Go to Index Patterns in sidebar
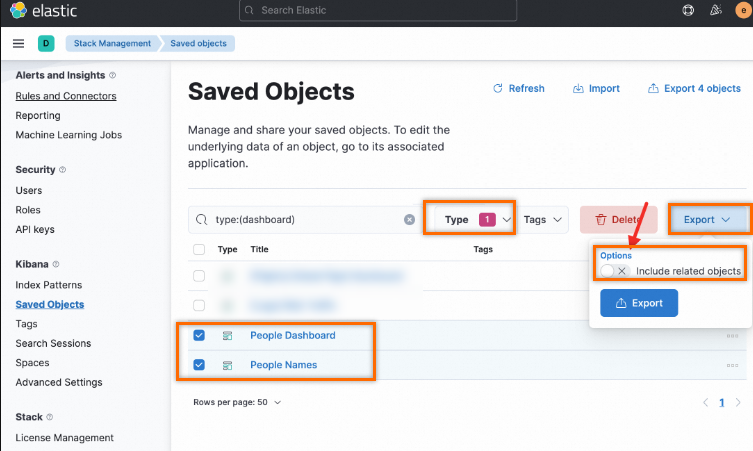 click(x=48, y=285)
